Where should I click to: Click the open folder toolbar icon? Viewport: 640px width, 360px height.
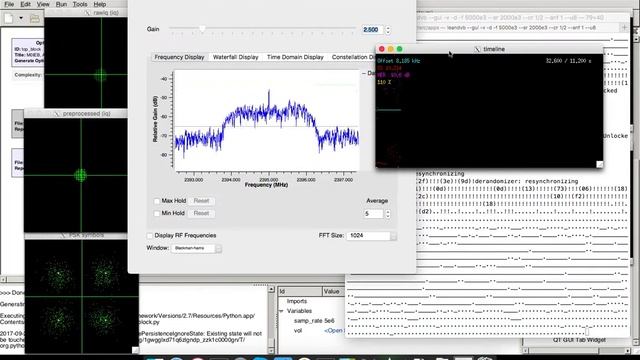pyautogui.click(x=35, y=18)
